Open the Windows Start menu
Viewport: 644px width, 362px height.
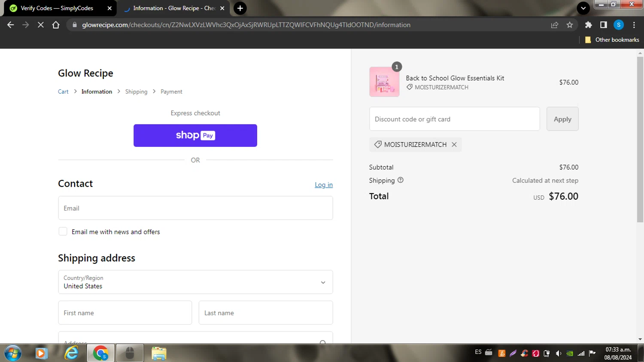[13, 353]
